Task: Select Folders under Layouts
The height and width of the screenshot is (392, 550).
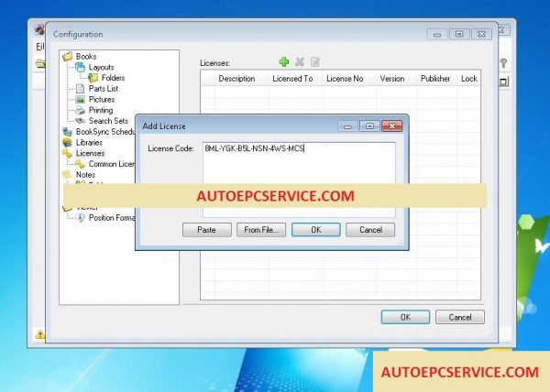Action: click(x=113, y=78)
